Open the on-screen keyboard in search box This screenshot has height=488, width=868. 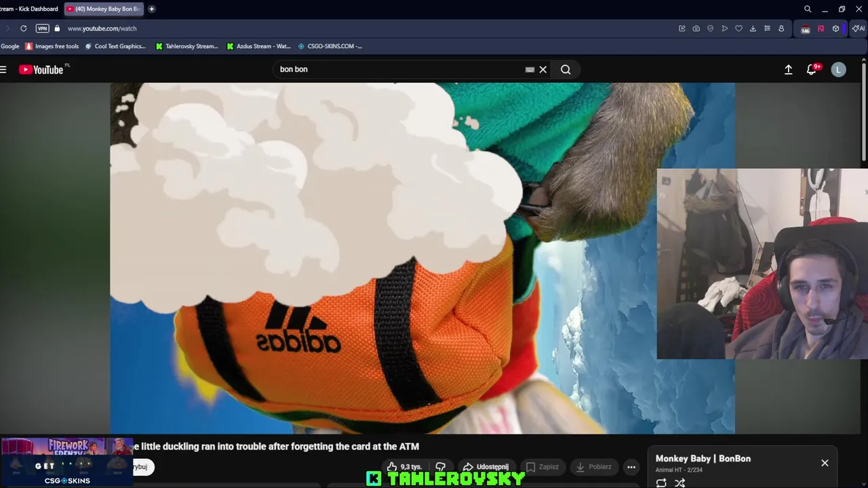coord(530,69)
